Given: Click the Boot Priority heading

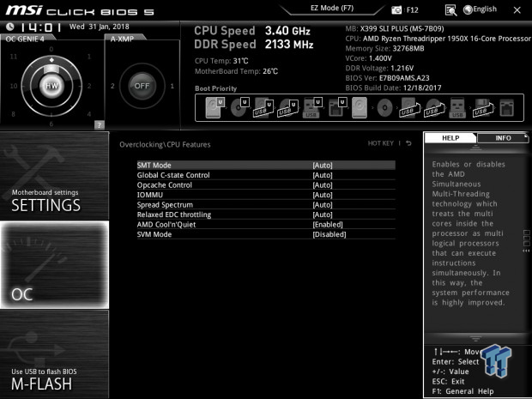Looking at the screenshot, I should (x=215, y=88).
